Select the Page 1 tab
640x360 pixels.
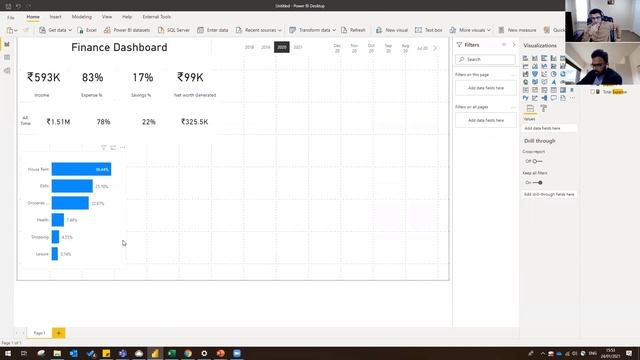point(39,333)
